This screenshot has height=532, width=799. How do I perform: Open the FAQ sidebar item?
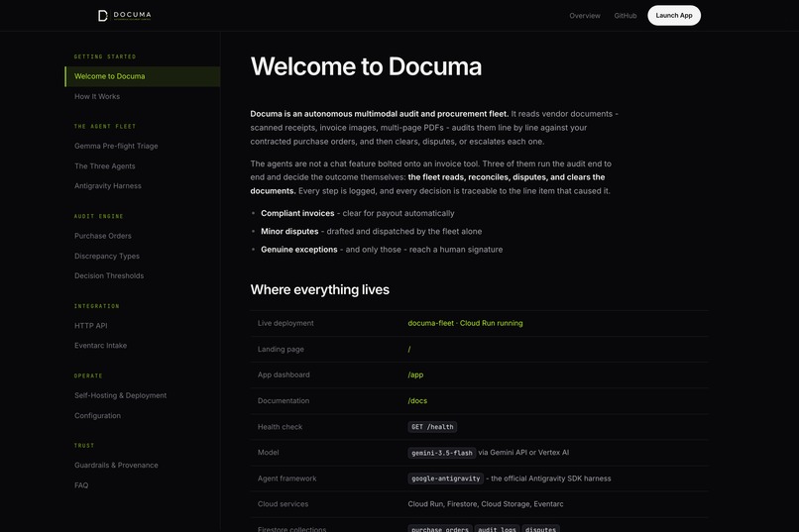81,485
